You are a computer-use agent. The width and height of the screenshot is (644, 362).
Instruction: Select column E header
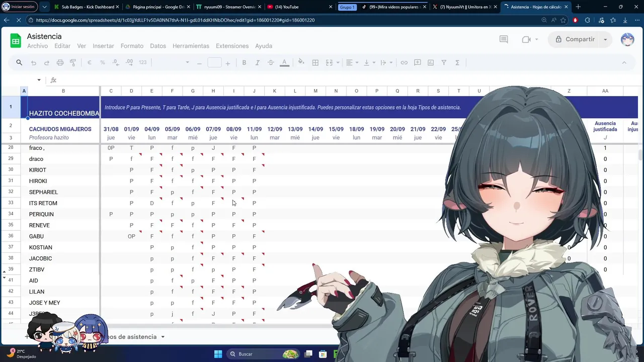(151, 91)
